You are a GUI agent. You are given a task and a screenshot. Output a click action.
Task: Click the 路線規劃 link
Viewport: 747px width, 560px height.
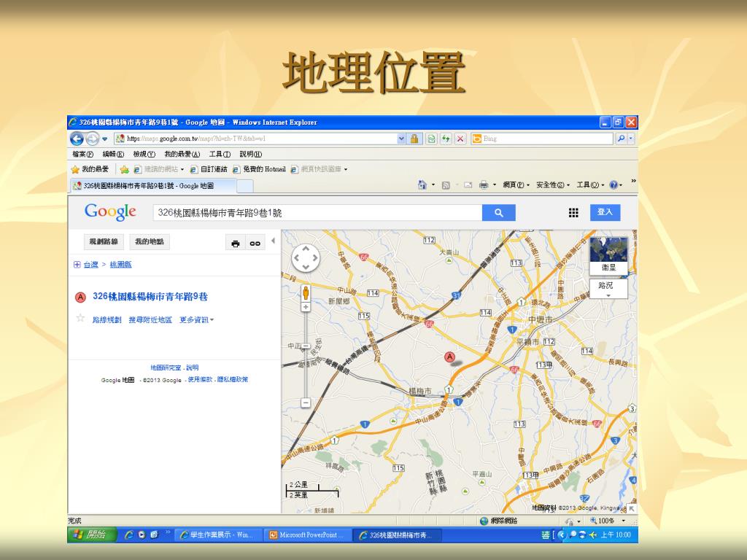107,320
